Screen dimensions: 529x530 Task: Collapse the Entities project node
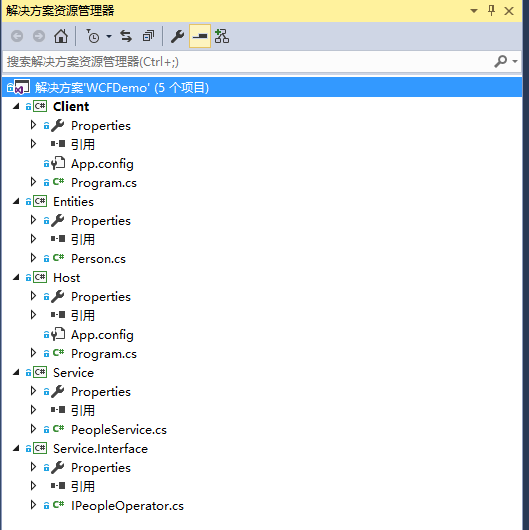tap(16, 201)
